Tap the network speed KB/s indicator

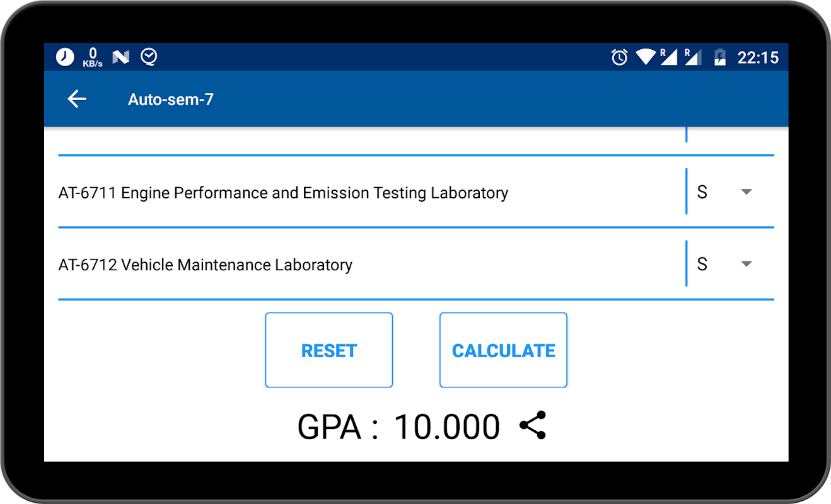click(92, 57)
